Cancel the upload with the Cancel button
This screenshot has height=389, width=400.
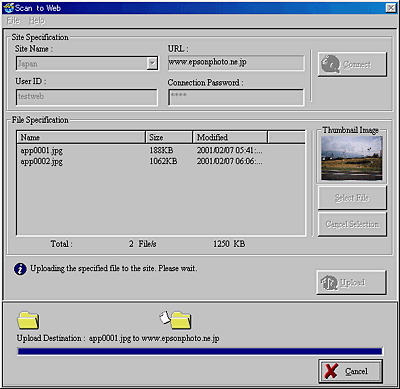351,371
